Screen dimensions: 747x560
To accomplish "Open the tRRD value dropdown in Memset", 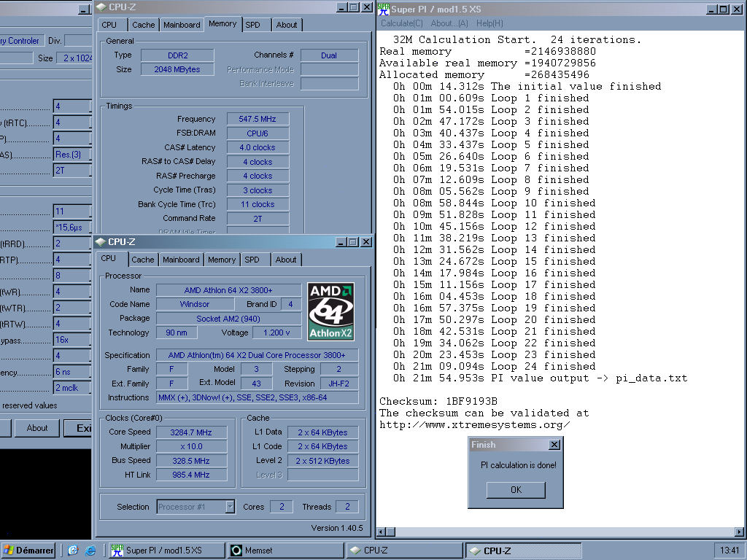I will pyautogui.click(x=72, y=244).
